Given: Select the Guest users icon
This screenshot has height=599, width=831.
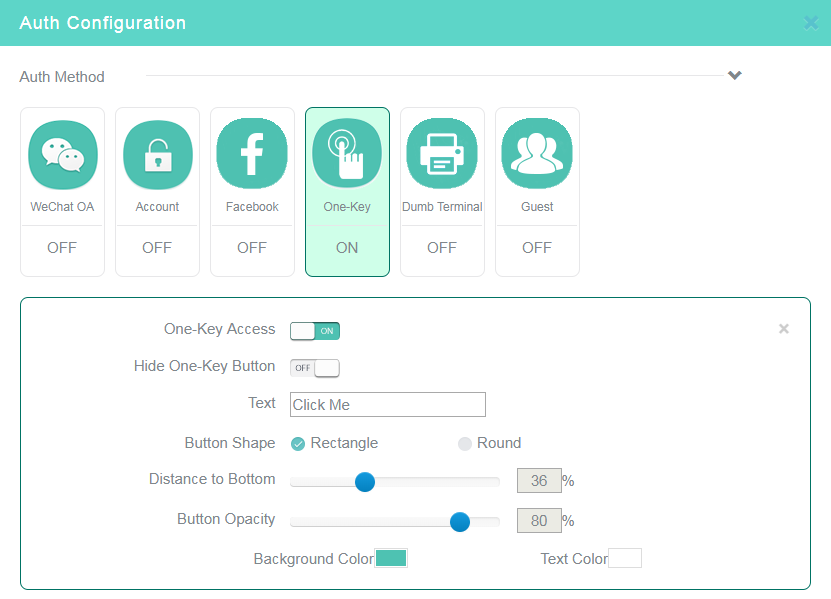Looking at the screenshot, I should (537, 154).
